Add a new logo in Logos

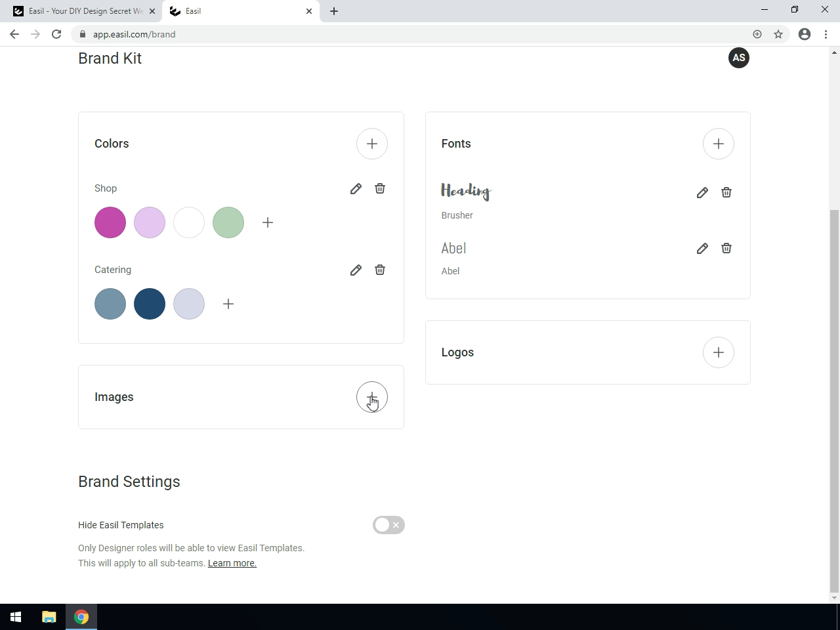pos(719,352)
